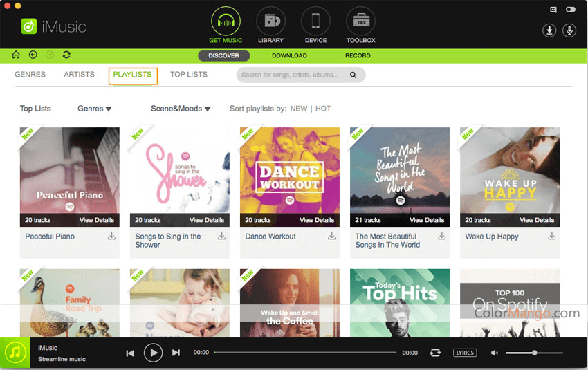Open the Toolbox section
The height and width of the screenshot is (370, 588).
coord(360,25)
